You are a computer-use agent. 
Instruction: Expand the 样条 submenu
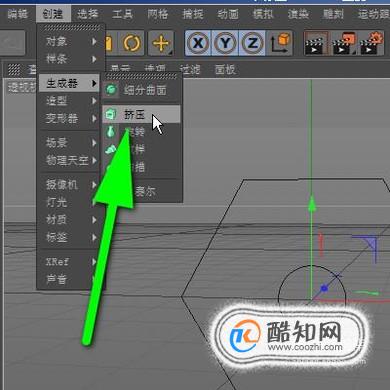(x=71, y=59)
